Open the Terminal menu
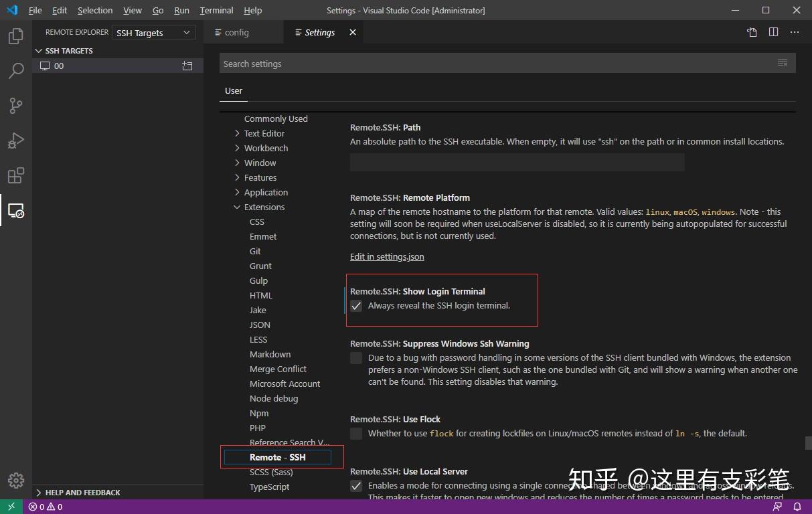Screen dimensions: 812x514 216,10
